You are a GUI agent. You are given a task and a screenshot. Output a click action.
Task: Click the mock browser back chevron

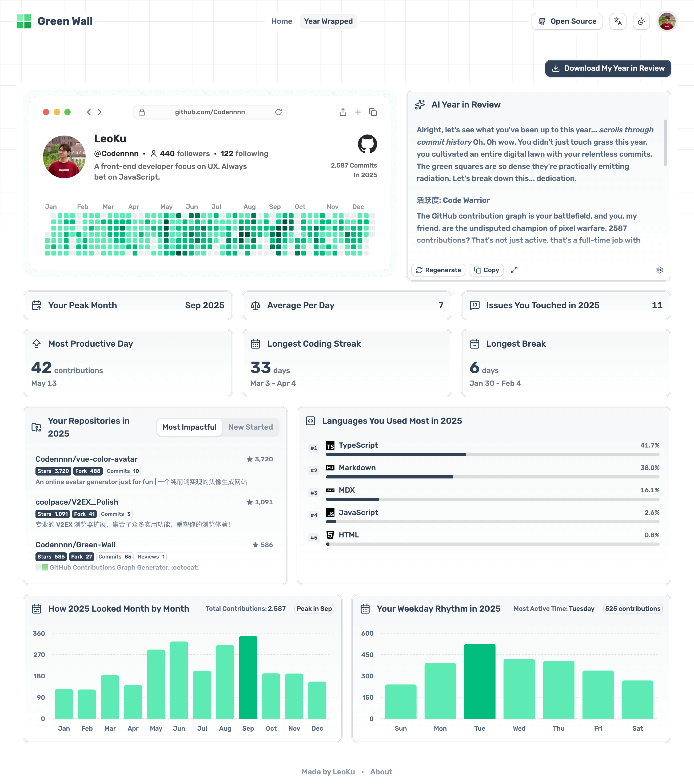coord(89,112)
